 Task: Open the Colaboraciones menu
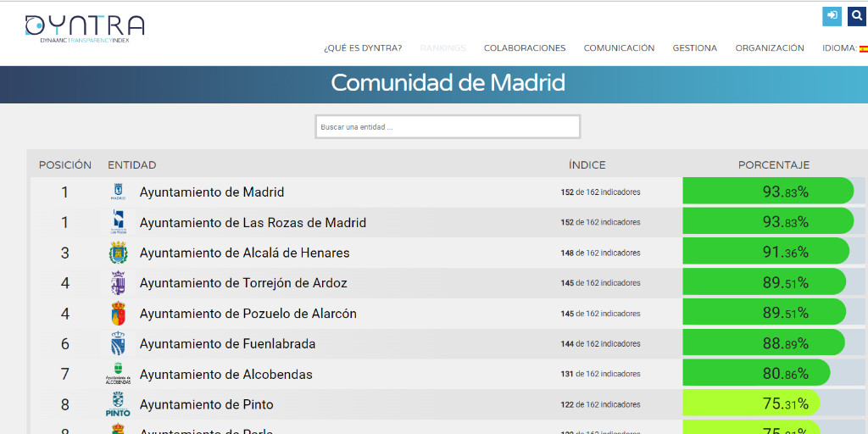click(x=525, y=48)
